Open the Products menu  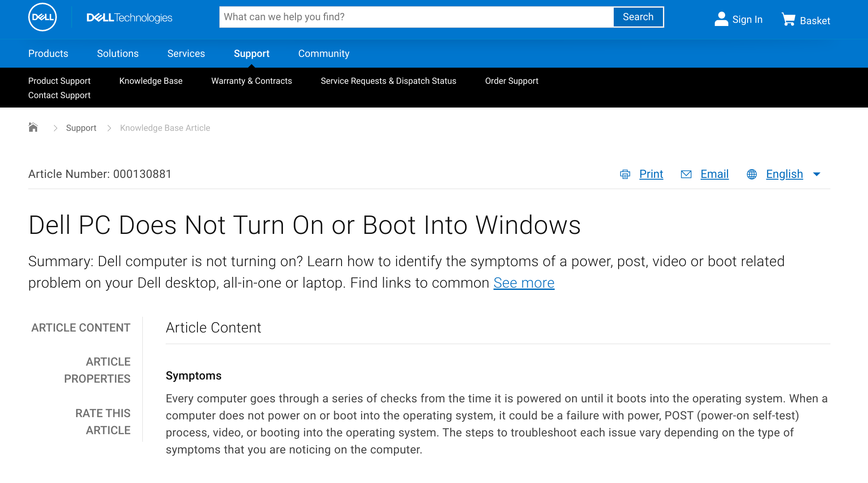coord(48,53)
